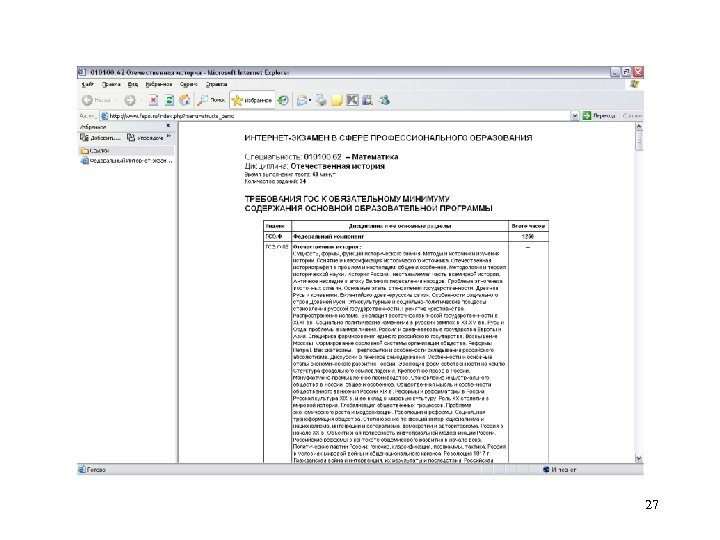Open the Федеральный Интернет-экзамен favorite link
The height and width of the screenshot is (540, 720).
point(127,161)
